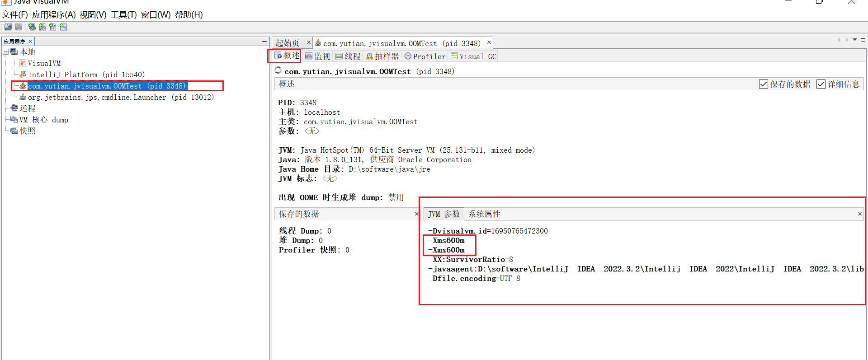Switch to the 系统属性 tab
This screenshot has width=868, height=360.
point(484,214)
